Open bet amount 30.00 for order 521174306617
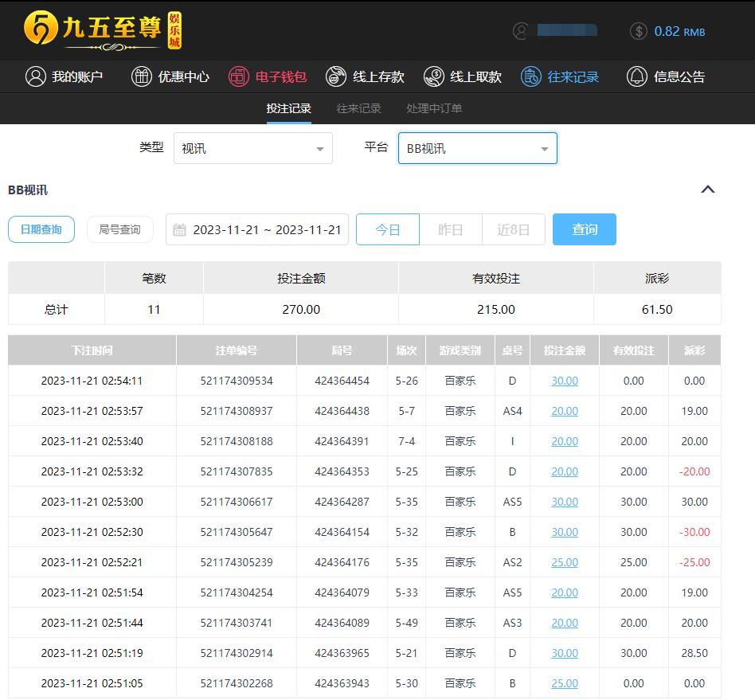755x700 pixels. [565, 503]
